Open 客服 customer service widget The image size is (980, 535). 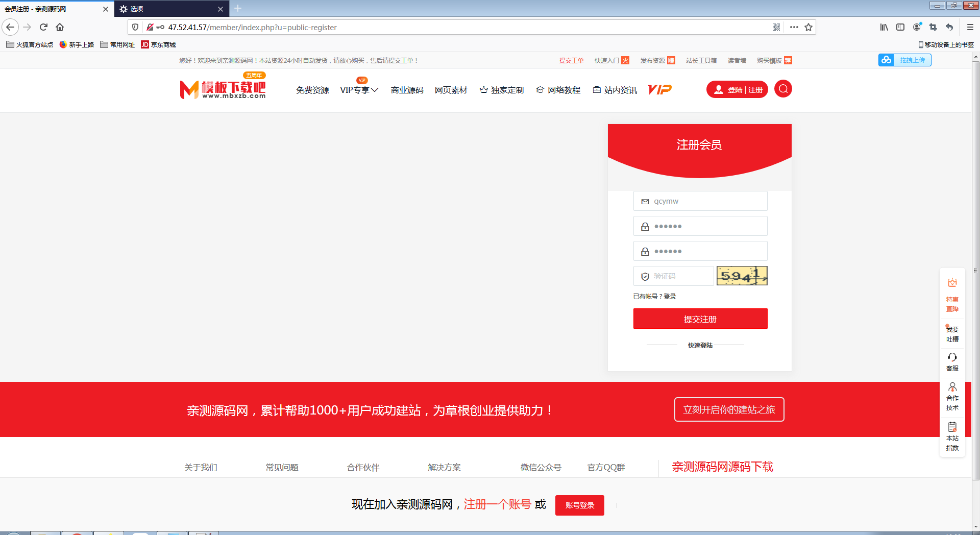(x=952, y=361)
